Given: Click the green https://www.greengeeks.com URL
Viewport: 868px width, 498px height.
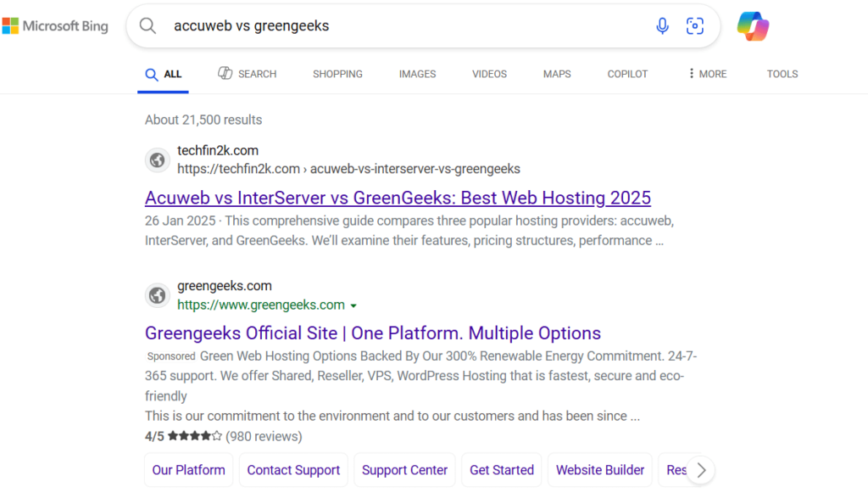Looking at the screenshot, I should click(x=261, y=305).
